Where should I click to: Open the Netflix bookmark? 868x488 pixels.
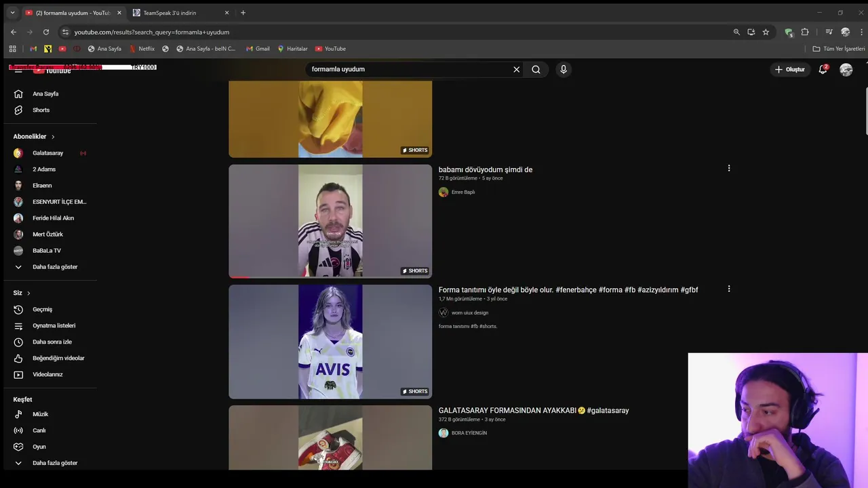pos(142,49)
